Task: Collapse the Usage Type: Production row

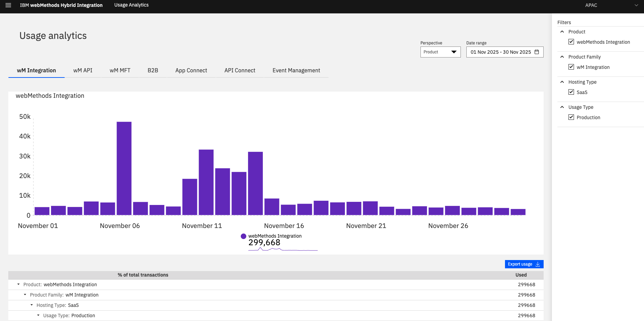Action: [38, 315]
